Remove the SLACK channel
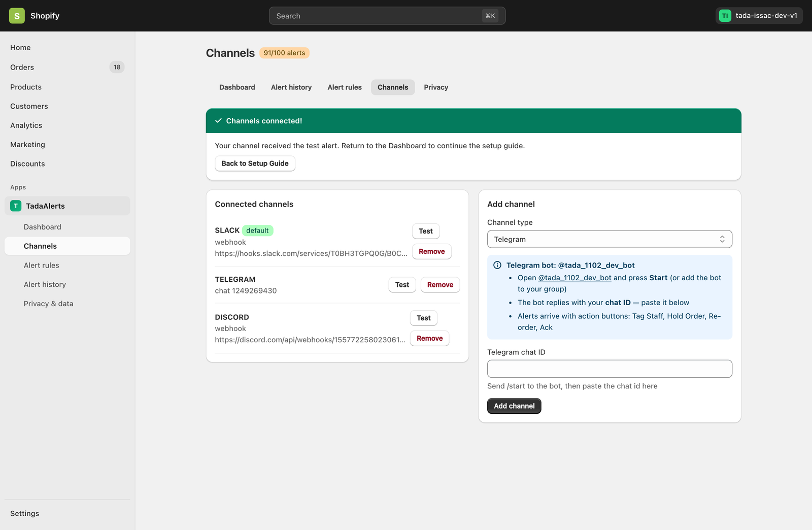This screenshot has height=530, width=812. pos(431,251)
